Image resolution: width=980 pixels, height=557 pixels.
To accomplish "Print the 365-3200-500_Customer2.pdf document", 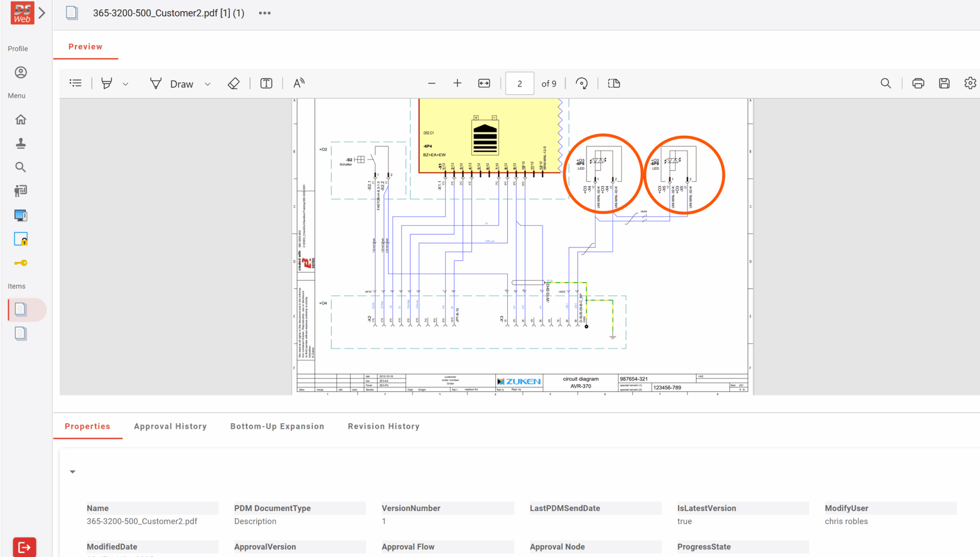I will (918, 83).
